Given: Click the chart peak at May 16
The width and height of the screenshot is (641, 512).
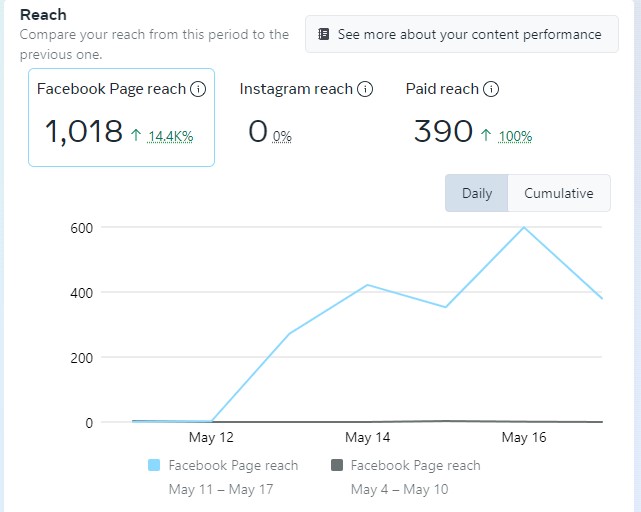Looking at the screenshot, I should point(523,227).
